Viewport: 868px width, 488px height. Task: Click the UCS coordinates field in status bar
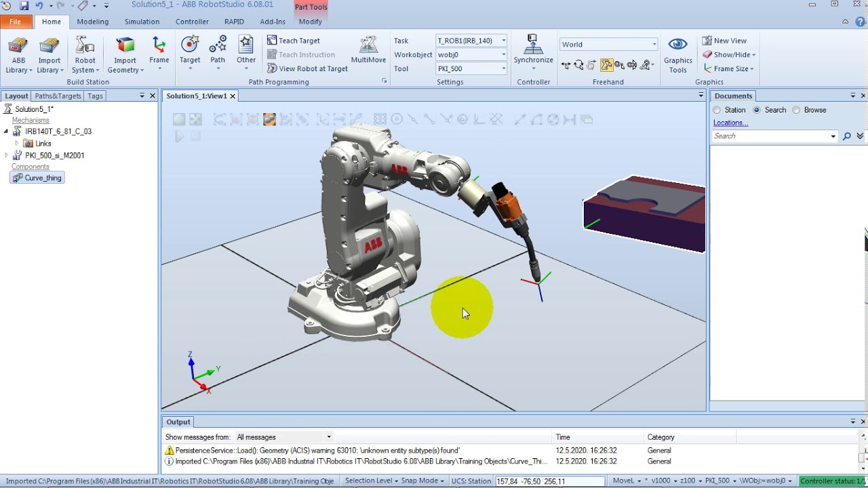pyautogui.click(x=549, y=481)
